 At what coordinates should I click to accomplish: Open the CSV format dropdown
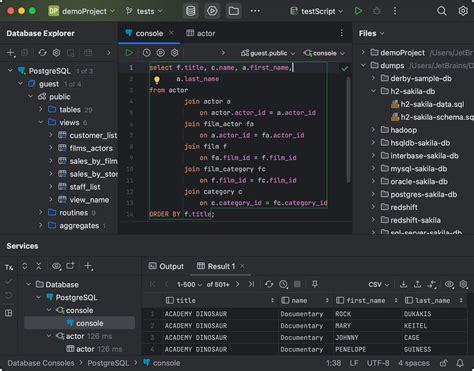pos(379,284)
